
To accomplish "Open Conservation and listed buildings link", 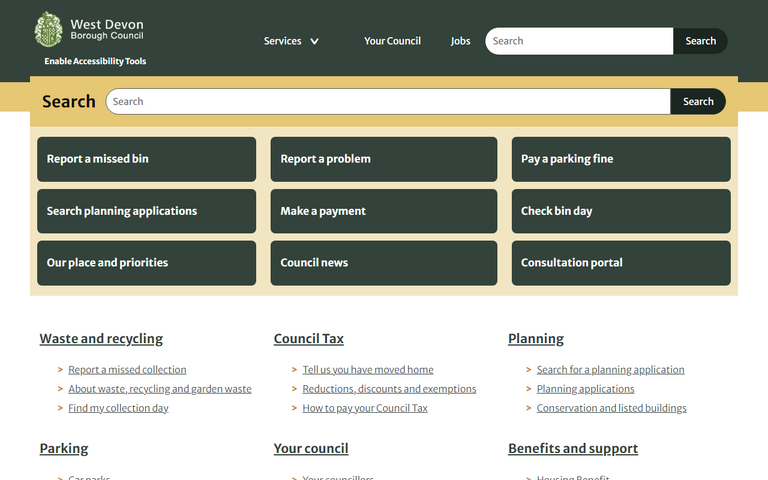I will tap(611, 408).
